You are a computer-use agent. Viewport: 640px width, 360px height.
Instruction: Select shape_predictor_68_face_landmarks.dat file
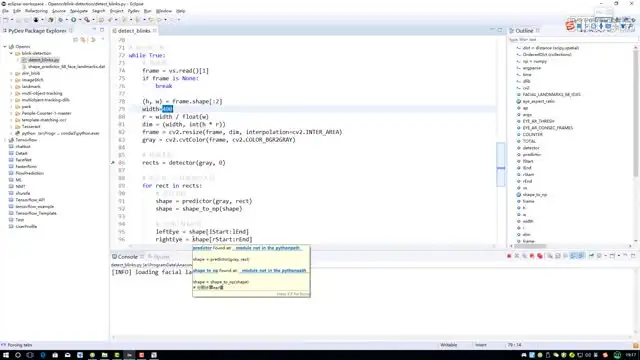tap(67, 67)
